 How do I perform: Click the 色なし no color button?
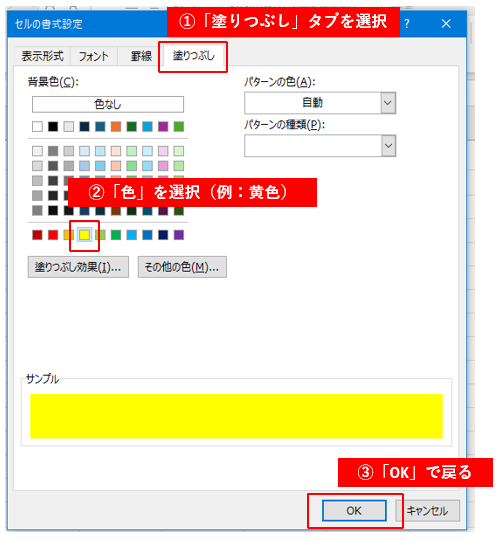(108, 104)
